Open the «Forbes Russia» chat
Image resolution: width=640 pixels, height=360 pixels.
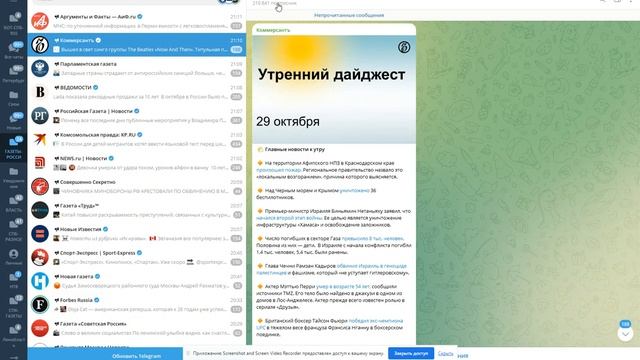(x=137, y=304)
